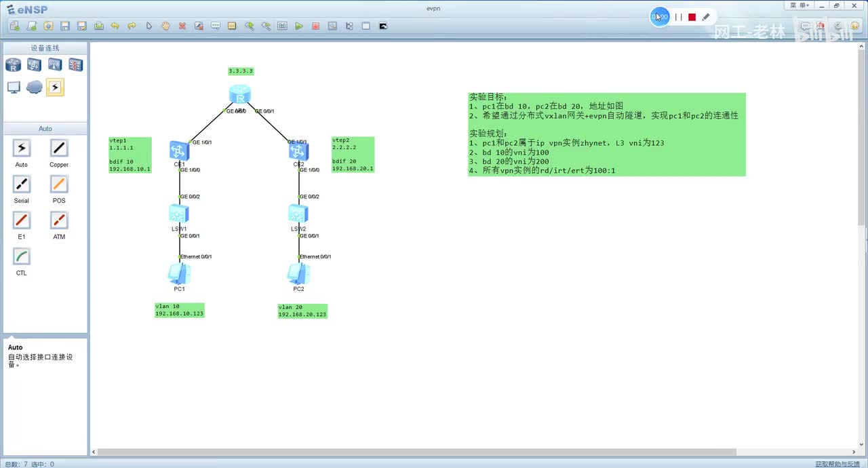
Task: Select the Connections lightning category
Action: [55, 87]
